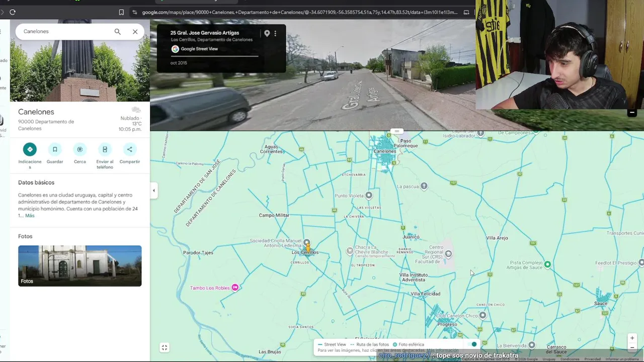Send to phone with Enviar al teléfono
This screenshot has width=644, height=362.
pyautogui.click(x=105, y=149)
